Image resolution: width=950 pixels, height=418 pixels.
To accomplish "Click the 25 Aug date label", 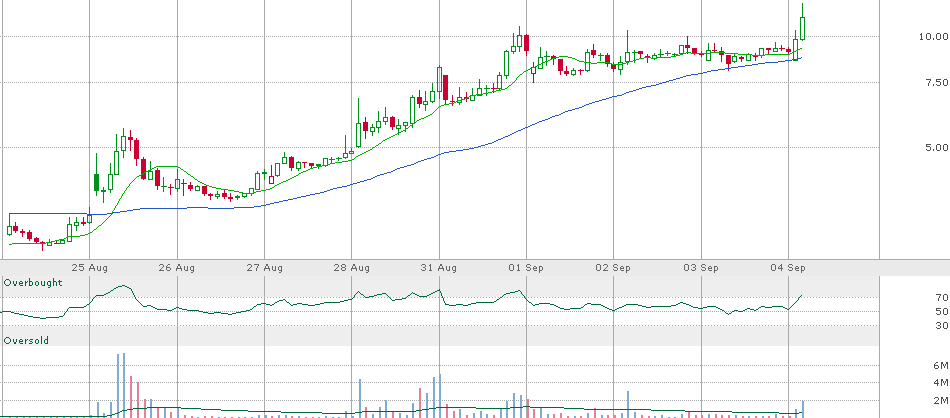I will pyautogui.click(x=90, y=268).
